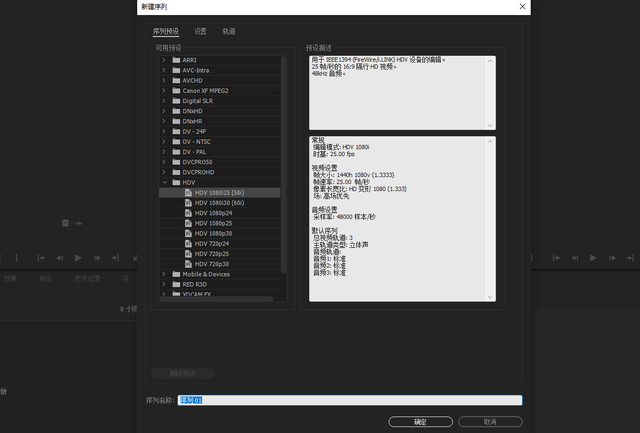The image size is (640, 433).
Task: Open the 历史记录 panel tab
Action: [x=87, y=279]
